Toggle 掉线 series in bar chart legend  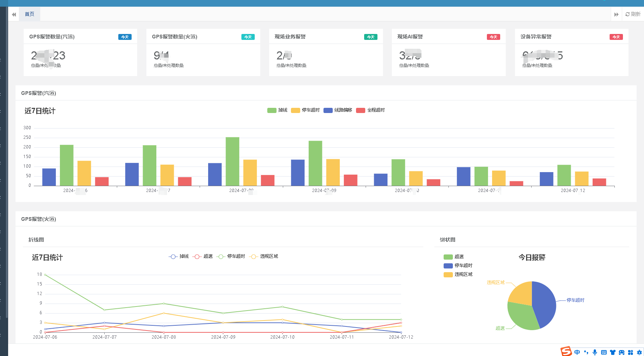(277, 110)
